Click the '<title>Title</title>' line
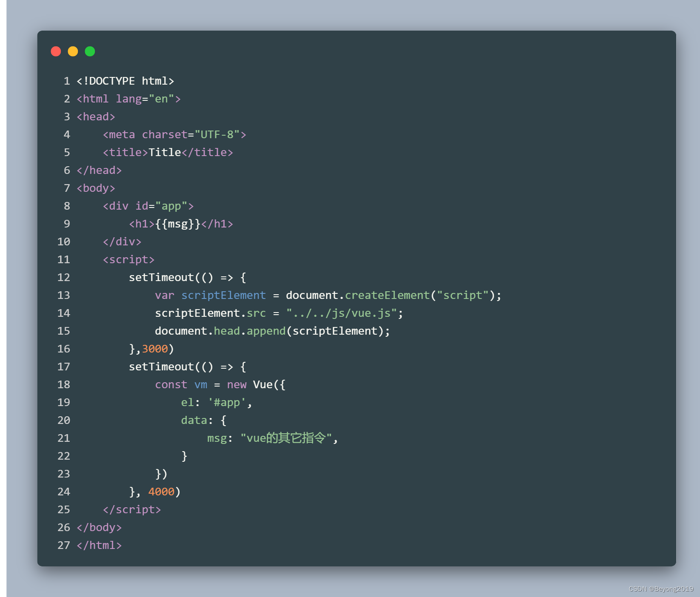 tap(168, 153)
